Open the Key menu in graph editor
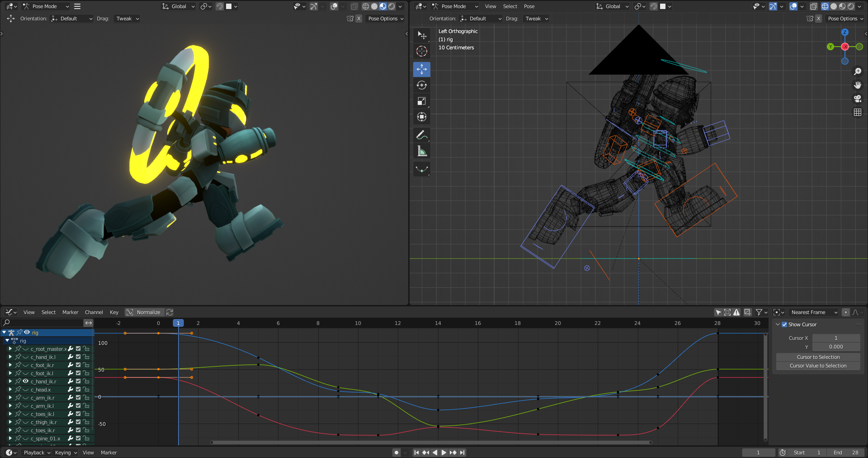Viewport: 868px width, 458px height. pos(114,312)
